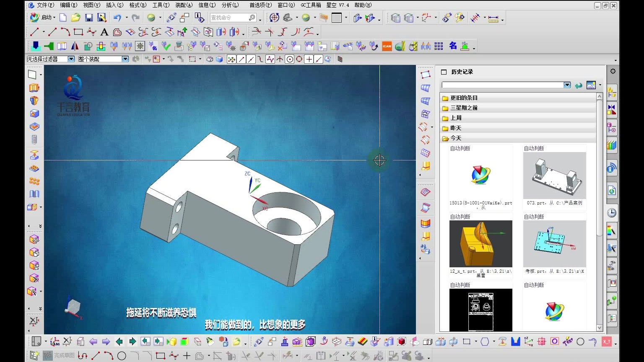Click the Save file icon
644x362 pixels.
coord(89,18)
